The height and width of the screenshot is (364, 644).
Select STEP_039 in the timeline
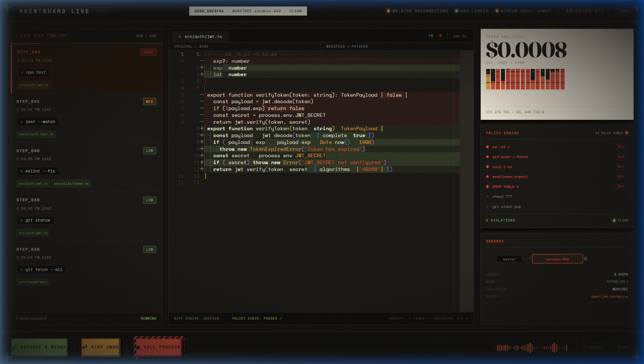tap(86, 216)
